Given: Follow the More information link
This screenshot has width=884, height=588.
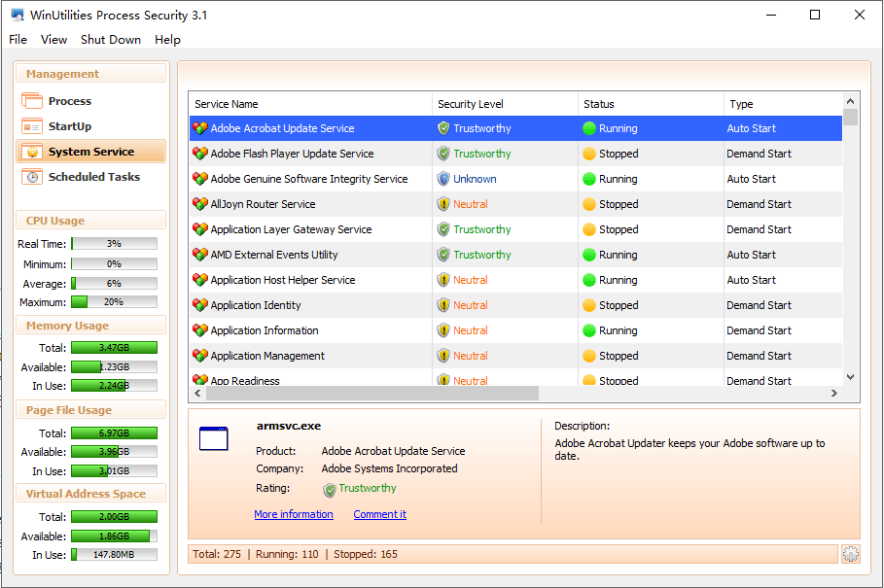Looking at the screenshot, I should click(293, 514).
